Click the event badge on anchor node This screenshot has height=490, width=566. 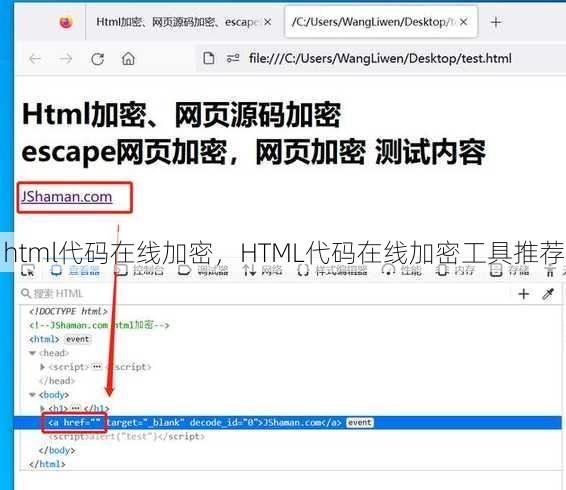pos(360,422)
